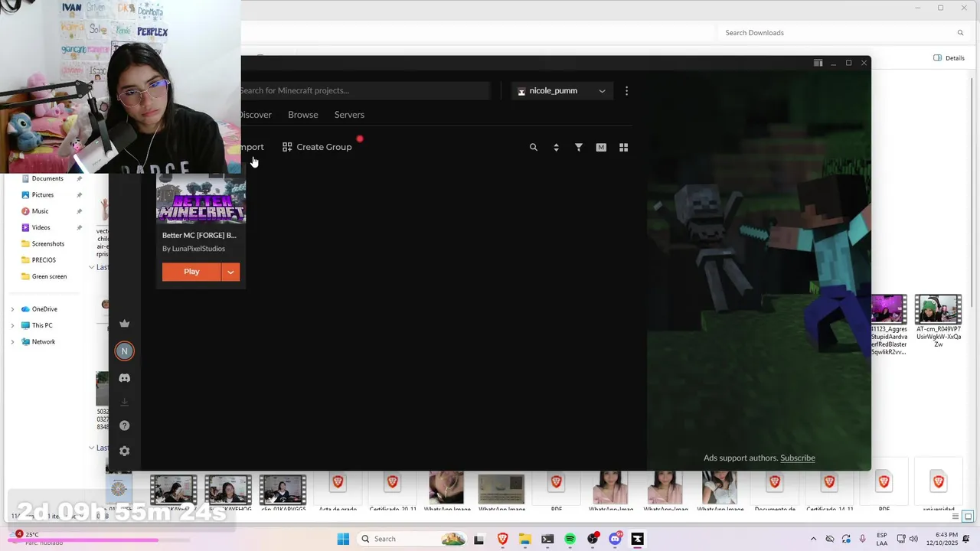Switch to grid view layout icon
The width and height of the screenshot is (980, 551).
[623, 147]
